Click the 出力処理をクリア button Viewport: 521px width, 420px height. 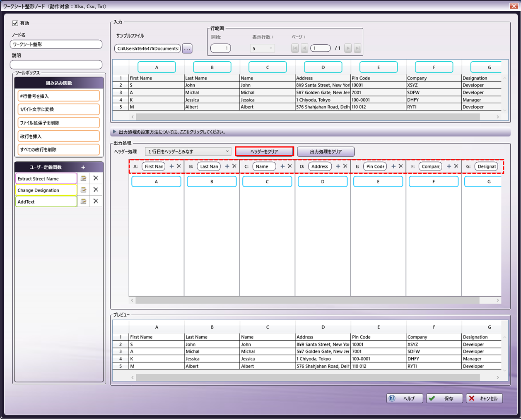tap(326, 151)
